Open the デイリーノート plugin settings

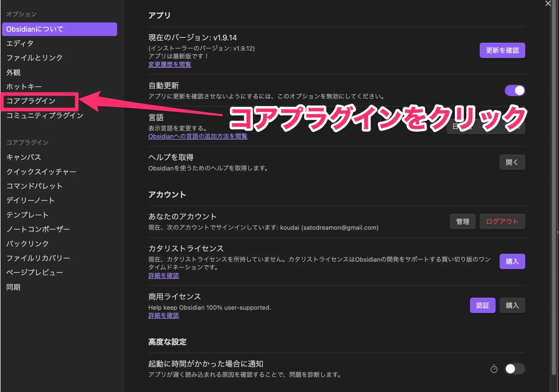[60, 200]
